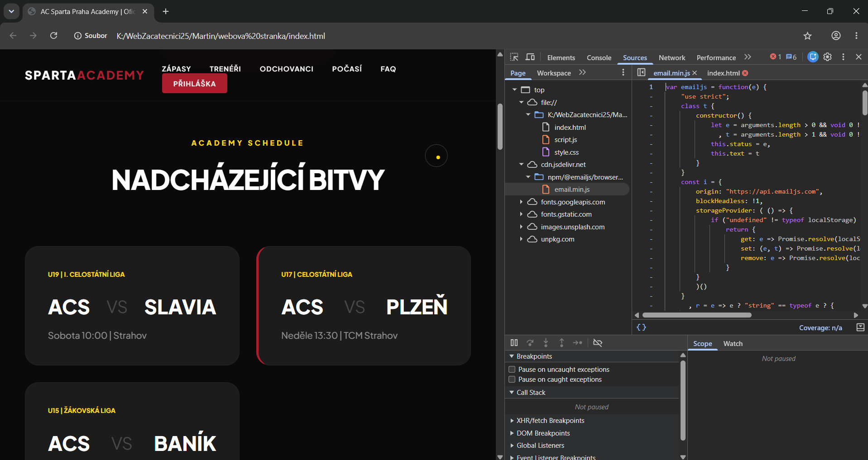
Task: Switch to the Elements tab
Action: pos(561,57)
